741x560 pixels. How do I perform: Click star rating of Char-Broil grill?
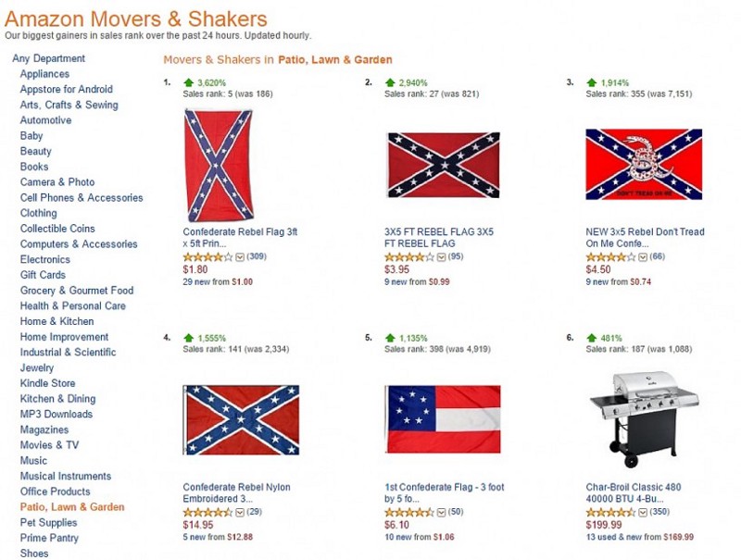(611, 512)
